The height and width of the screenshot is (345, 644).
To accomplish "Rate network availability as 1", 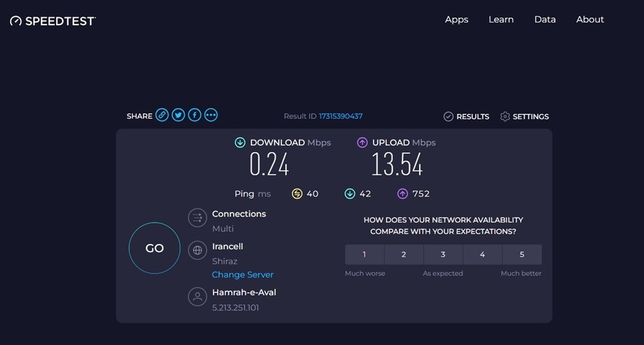I will tap(365, 254).
